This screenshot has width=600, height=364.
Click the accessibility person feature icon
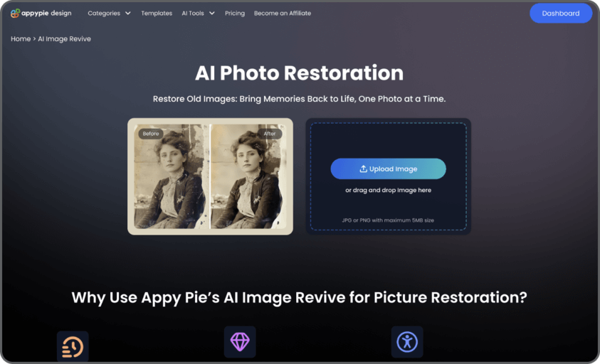(407, 342)
